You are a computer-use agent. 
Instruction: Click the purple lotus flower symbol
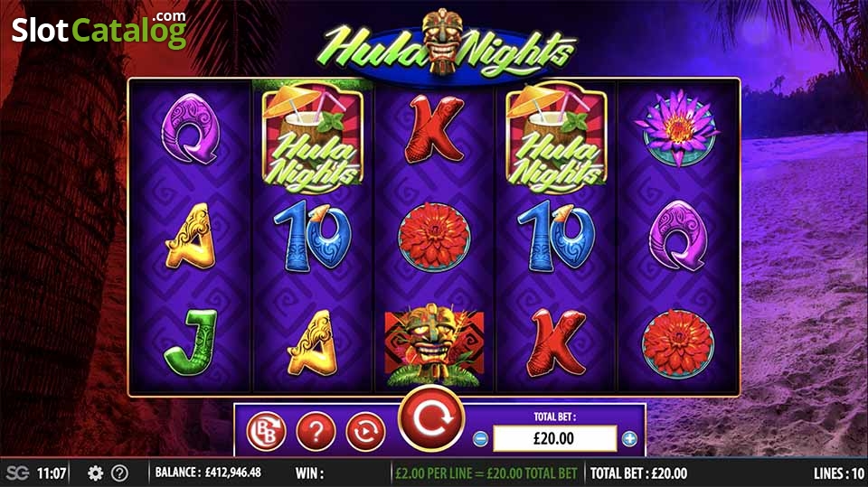tap(677, 129)
